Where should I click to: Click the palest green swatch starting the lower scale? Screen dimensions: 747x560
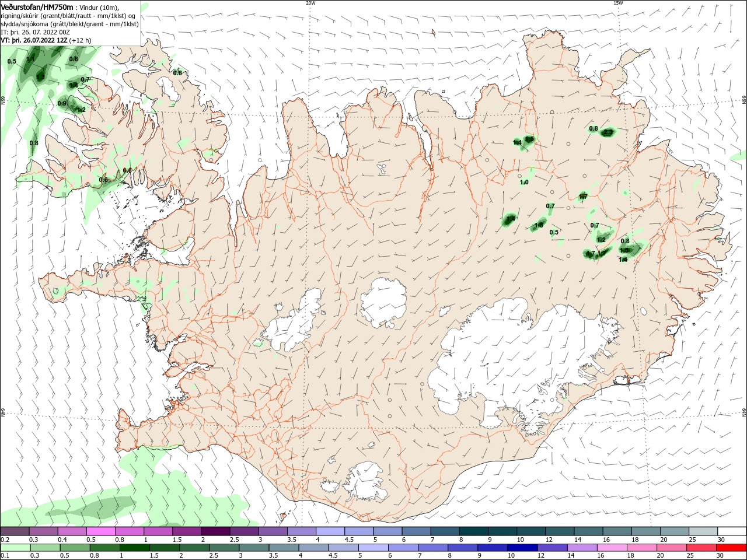(15, 548)
